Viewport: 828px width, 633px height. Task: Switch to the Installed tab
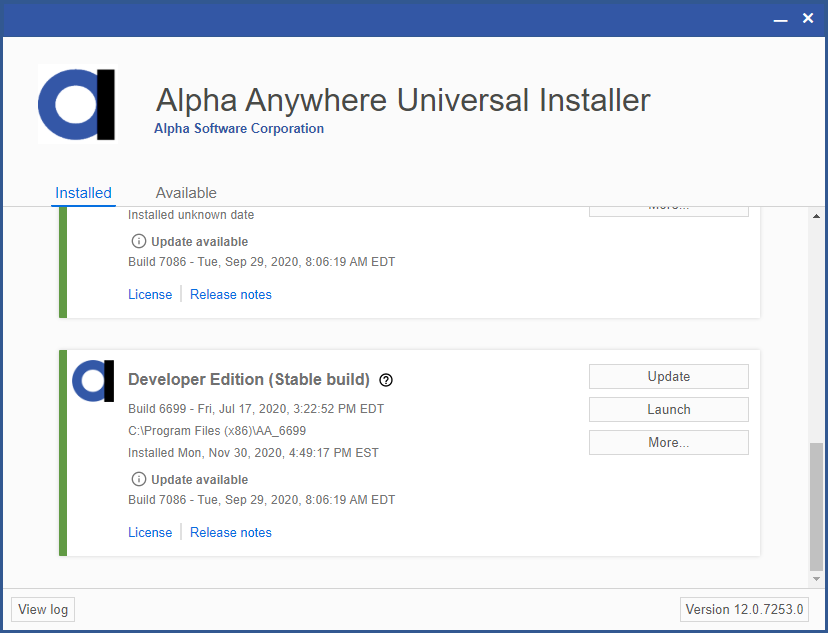[x=83, y=193]
